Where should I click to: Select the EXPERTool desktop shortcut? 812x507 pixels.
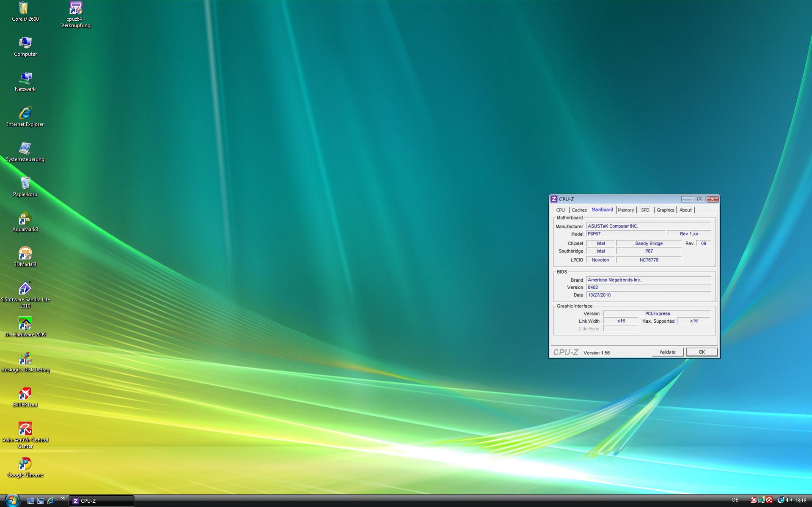[x=25, y=398]
